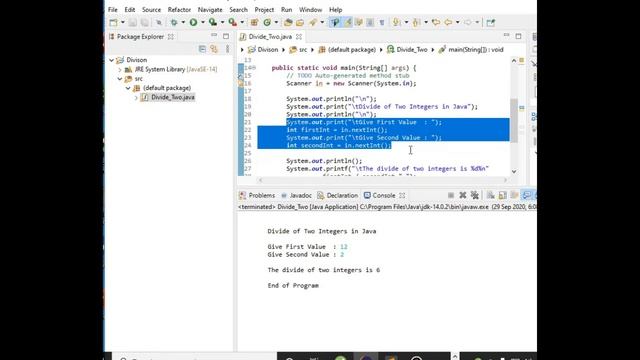Click the Save All toolbar icon
Image resolution: width=640 pixels, height=360 pixels.
click(x=144, y=22)
